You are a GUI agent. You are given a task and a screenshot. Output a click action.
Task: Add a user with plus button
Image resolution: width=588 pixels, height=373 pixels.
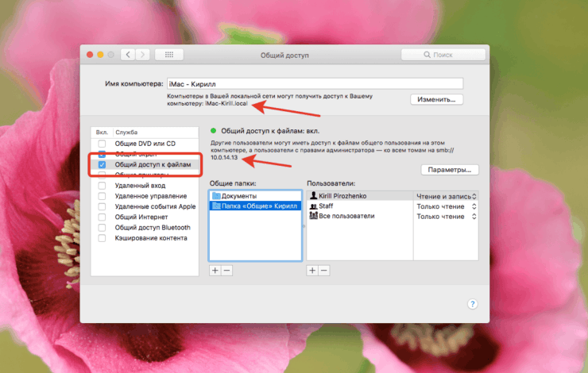(312, 271)
